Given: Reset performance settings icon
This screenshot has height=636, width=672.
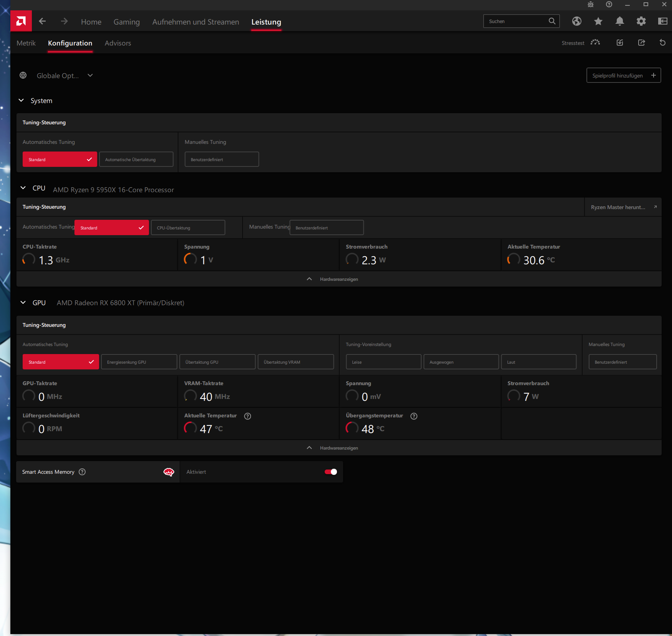Looking at the screenshot, I should point(663,43).
